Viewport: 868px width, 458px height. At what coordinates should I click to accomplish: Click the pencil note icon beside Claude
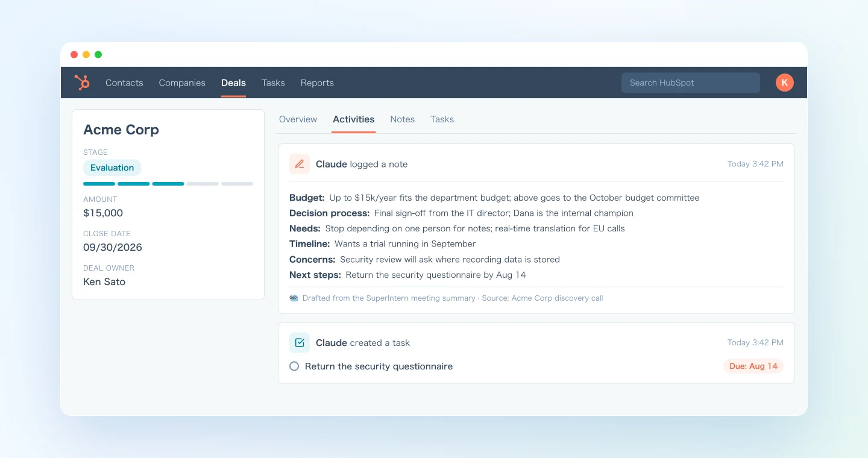click(300, 164)
